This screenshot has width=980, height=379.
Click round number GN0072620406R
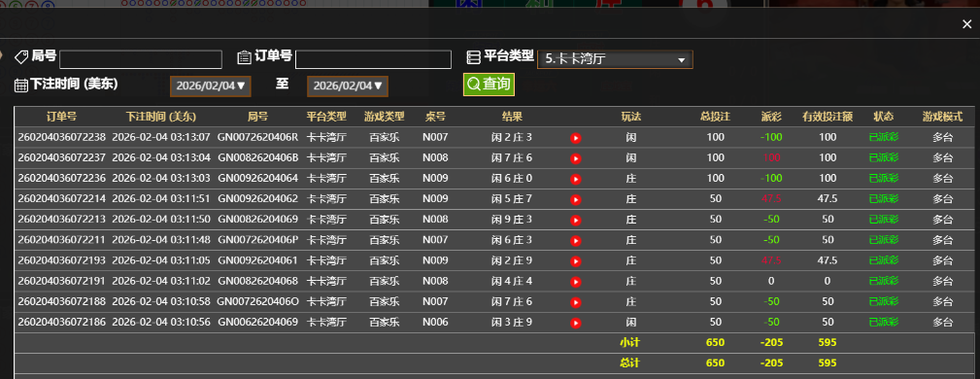coord(257,137)
